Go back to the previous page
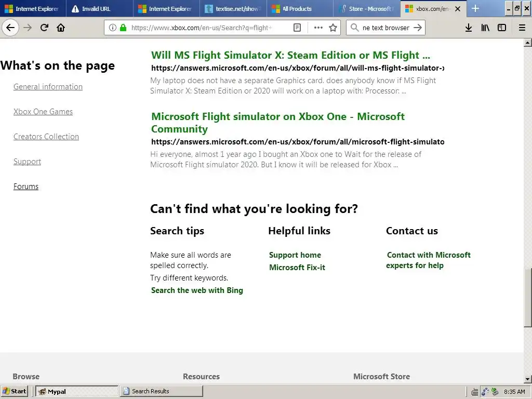Image resolution: width=532 pixels, height=399 pixels. tap(10, 28)
